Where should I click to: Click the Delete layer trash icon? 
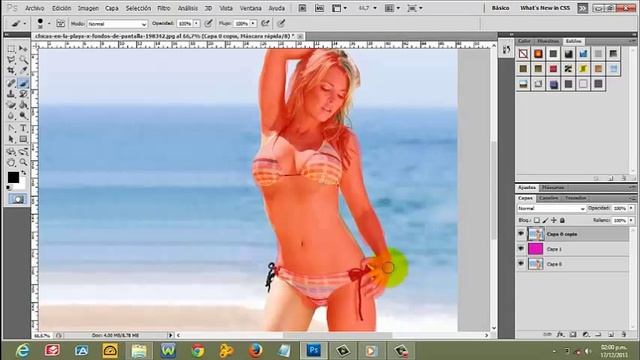point(624,335)
